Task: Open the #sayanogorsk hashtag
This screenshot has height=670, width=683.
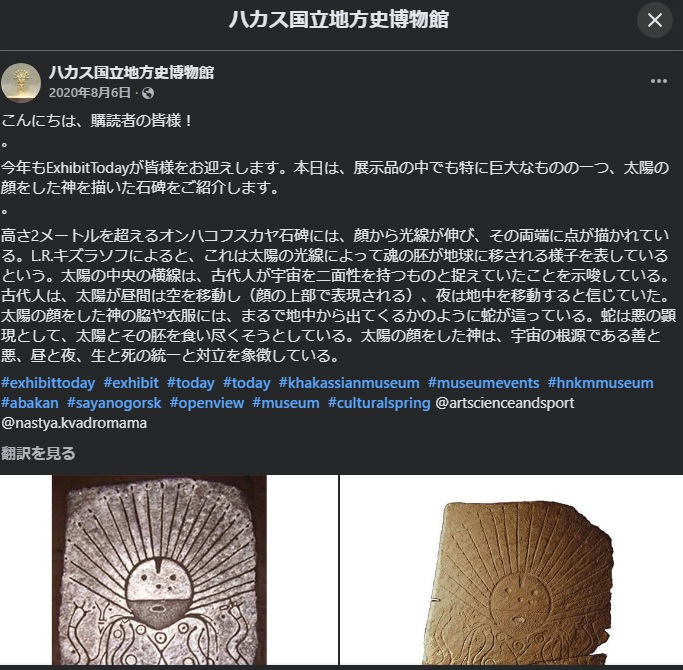Action: tap(114, 403)
